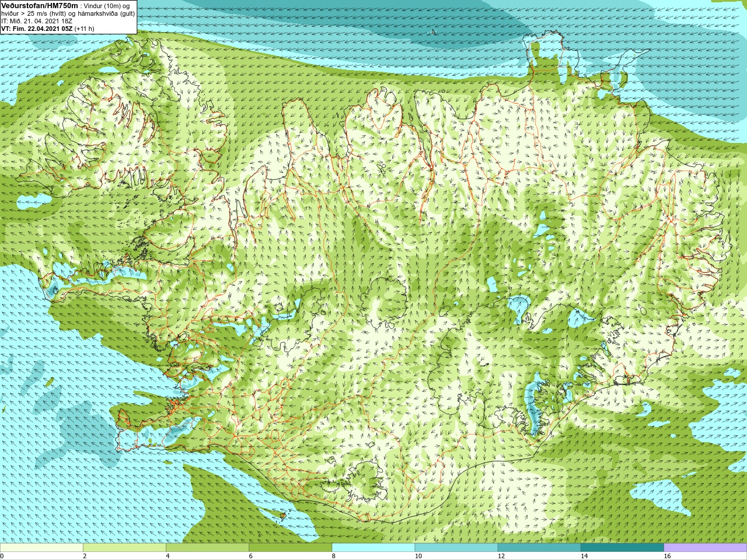Select the light green 2–4 m/s legend swatch
This screenshot has width=747, height=560.
(x=124, y=548)
